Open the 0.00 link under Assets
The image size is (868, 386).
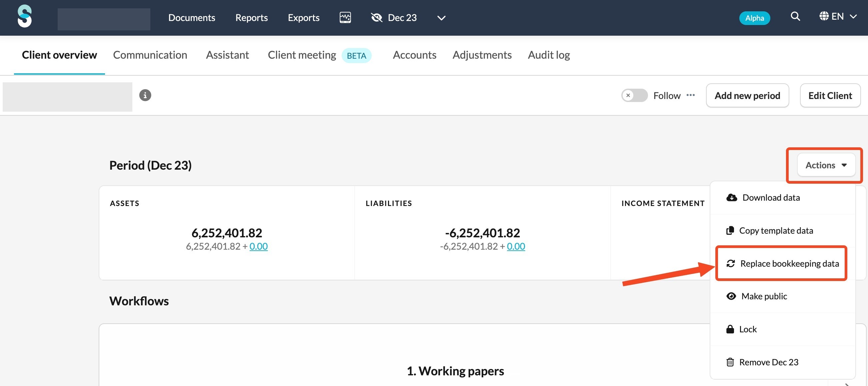pos(258,246)
